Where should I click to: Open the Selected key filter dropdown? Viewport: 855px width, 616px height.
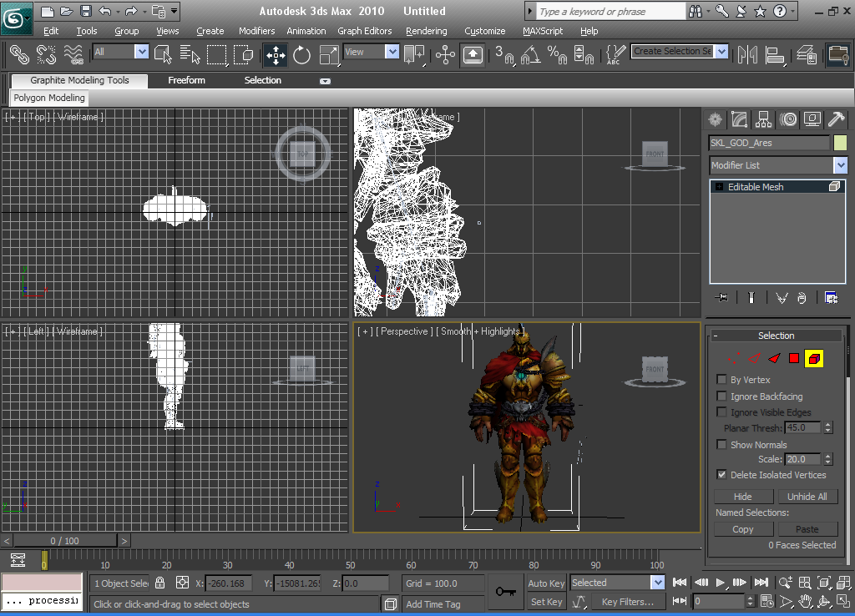tap(658, 583)
